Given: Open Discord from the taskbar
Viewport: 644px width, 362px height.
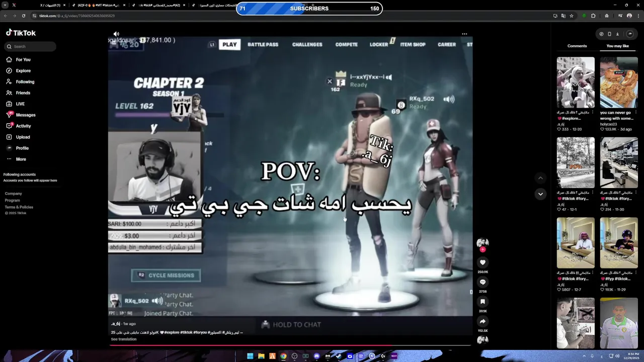Looking at the screenshot, I should (316, 356).
